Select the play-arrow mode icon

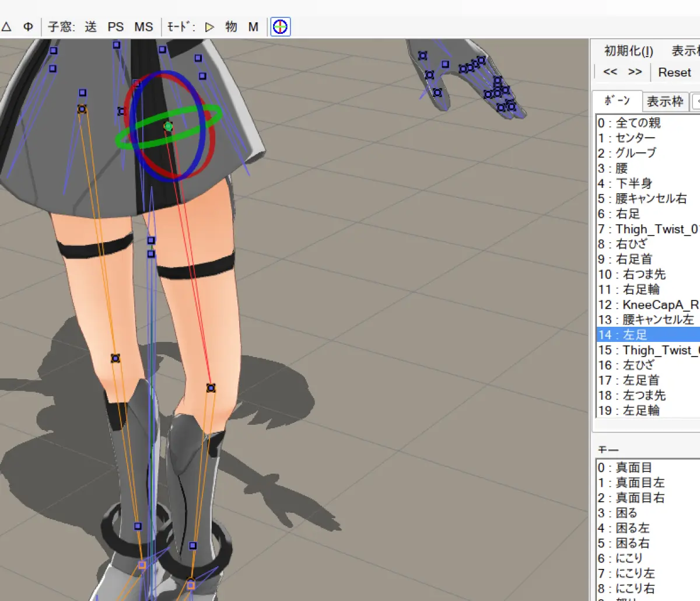[x=210, y=27]
